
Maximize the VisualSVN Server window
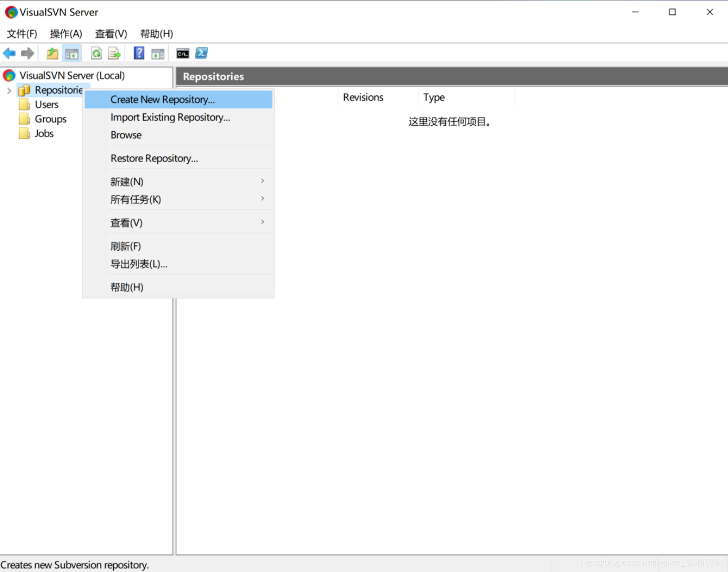click(672, 12)
